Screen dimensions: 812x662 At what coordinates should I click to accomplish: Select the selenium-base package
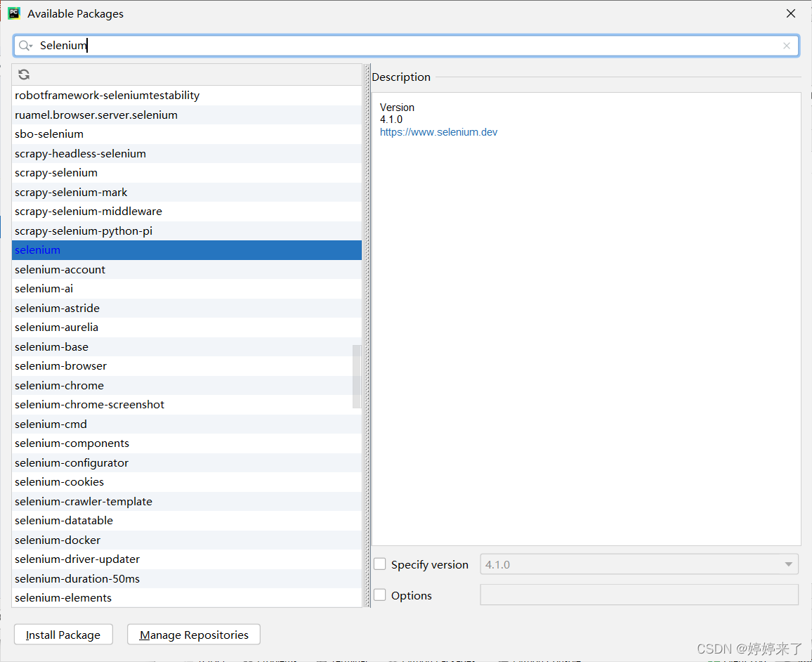point(186,346)
